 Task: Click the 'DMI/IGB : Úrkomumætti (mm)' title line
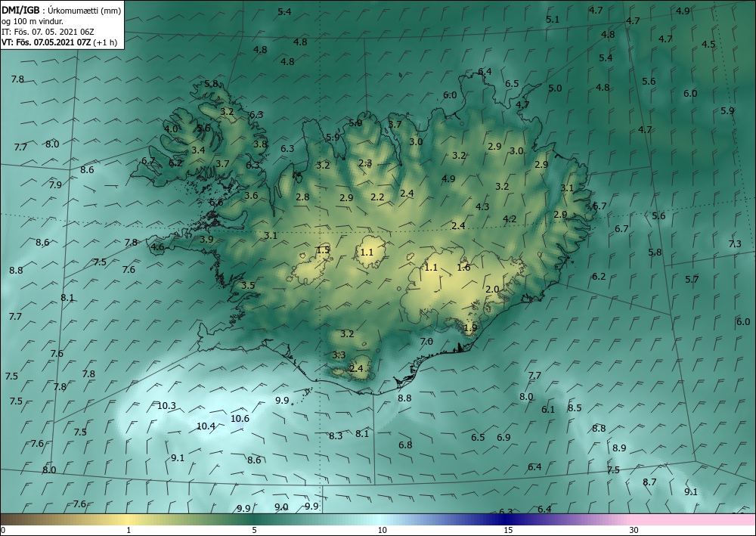[61, 11]
